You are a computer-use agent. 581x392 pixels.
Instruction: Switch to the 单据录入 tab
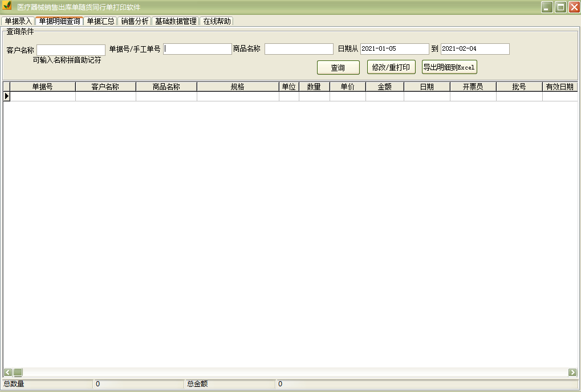coord(17,21)
